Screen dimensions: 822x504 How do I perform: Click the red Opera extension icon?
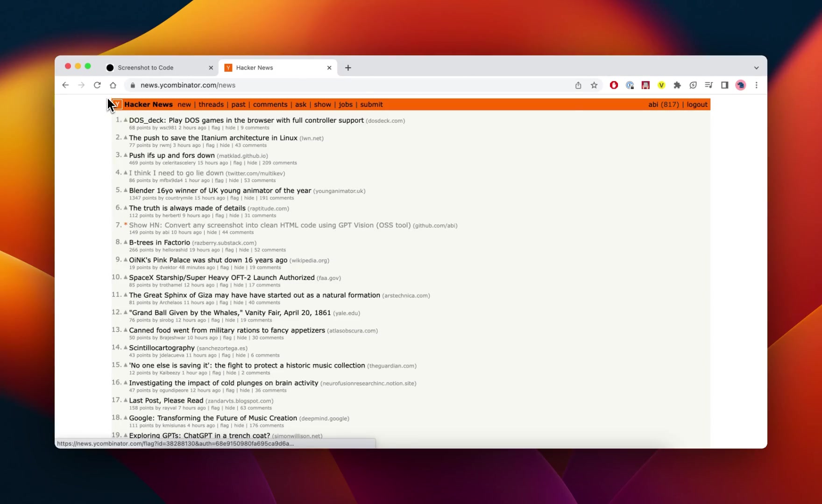[614, 85]
